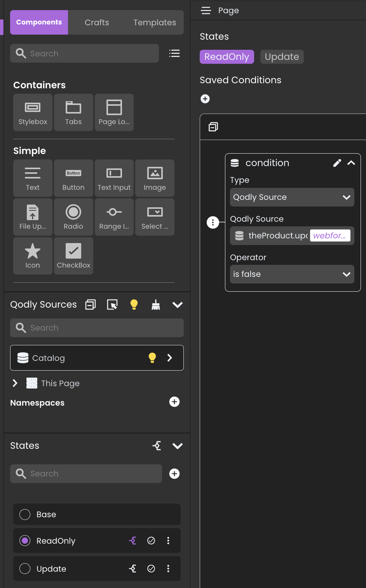
Task: Expand the This Page tree item
Action: 15,383
